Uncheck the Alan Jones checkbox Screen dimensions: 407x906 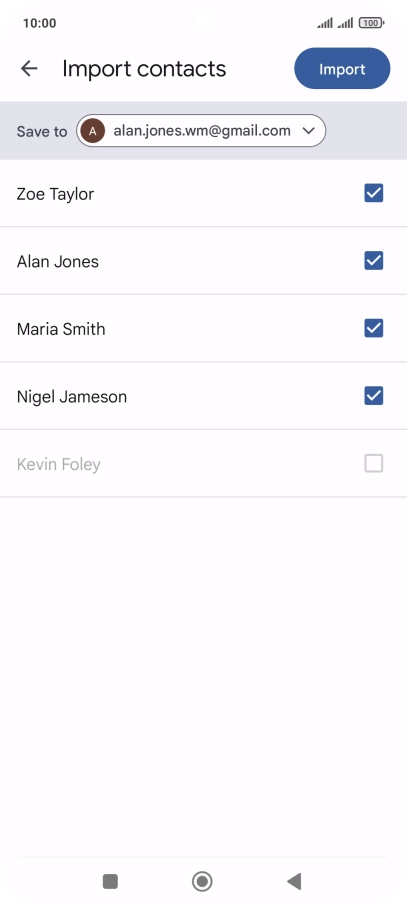click(373, 261)
